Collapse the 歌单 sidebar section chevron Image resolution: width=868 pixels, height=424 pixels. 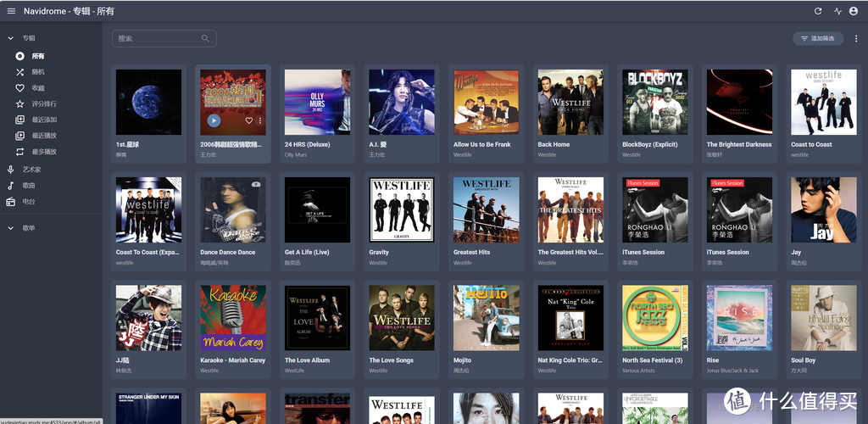pyautogui.click(x=10, y=228)
